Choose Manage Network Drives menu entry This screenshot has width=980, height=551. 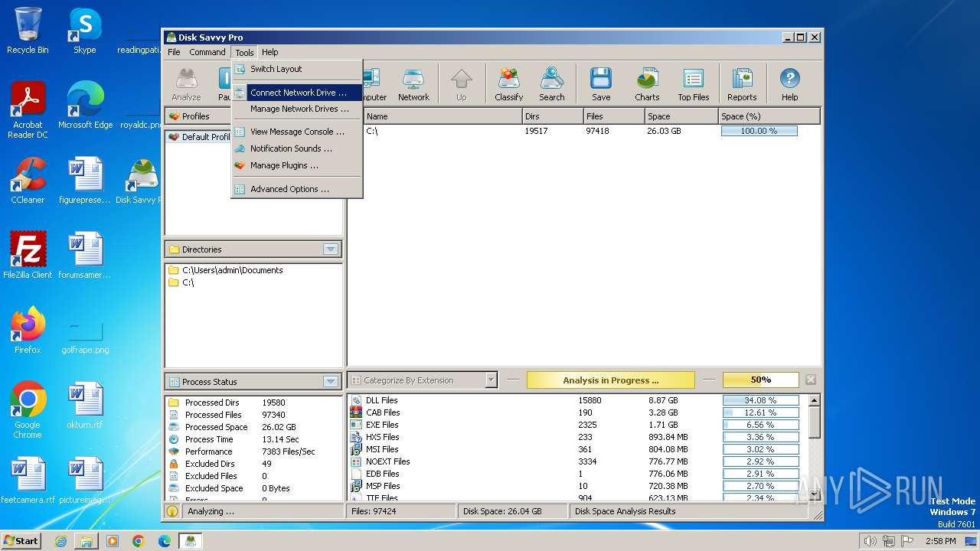(x=297, y=109)
